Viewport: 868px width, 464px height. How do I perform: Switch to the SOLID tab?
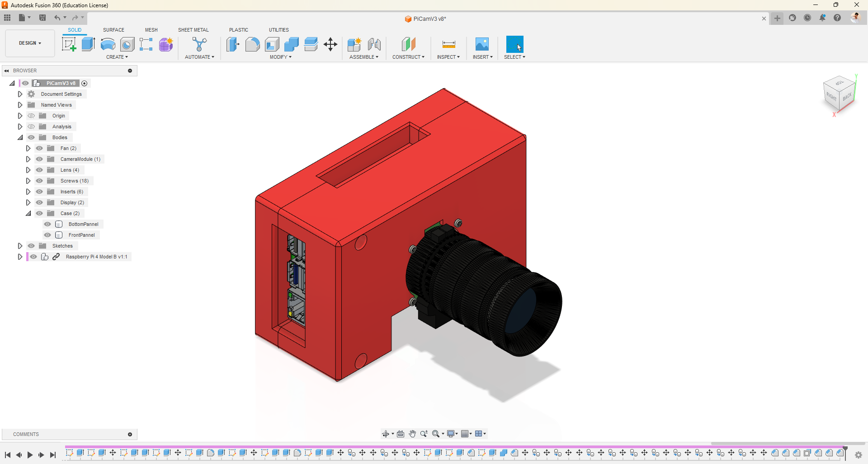[75, 30]
